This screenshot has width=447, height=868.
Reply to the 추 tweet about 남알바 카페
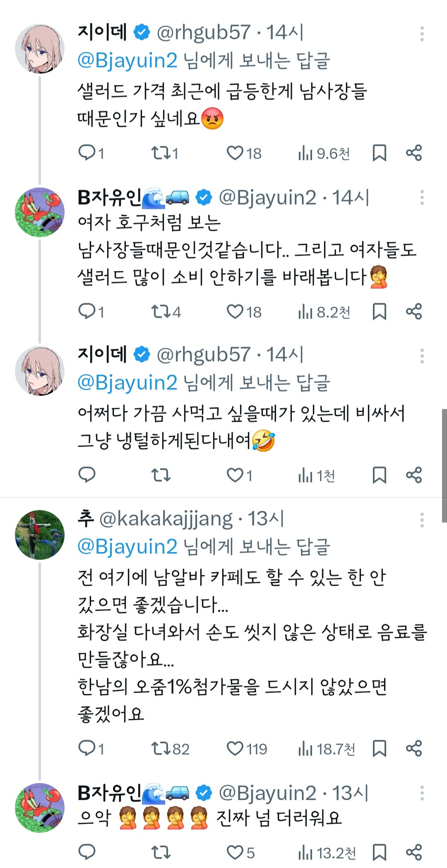[87, 749]
